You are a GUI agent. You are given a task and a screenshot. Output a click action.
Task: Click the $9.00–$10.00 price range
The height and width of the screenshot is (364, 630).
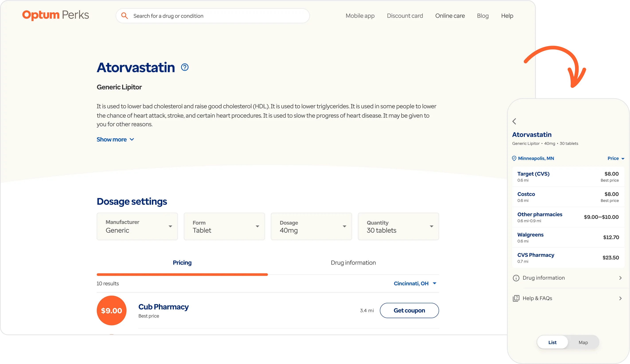click(x=601, y=217)
